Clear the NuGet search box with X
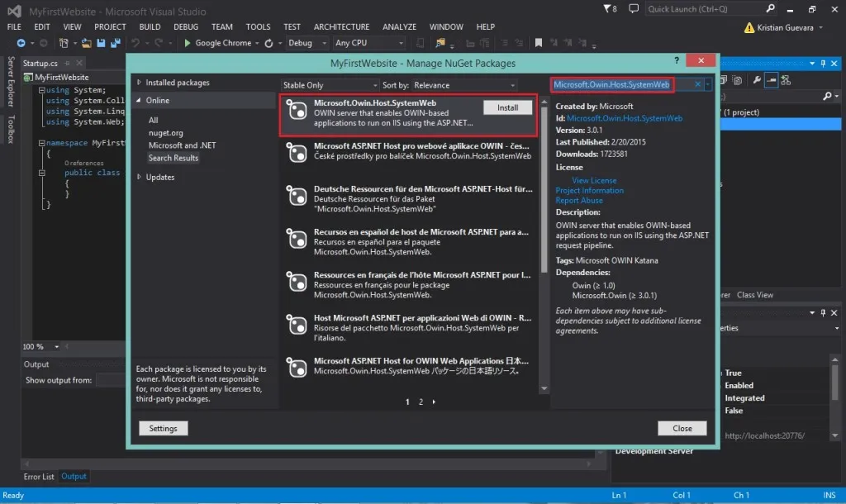846x504 pixels. 697,84
